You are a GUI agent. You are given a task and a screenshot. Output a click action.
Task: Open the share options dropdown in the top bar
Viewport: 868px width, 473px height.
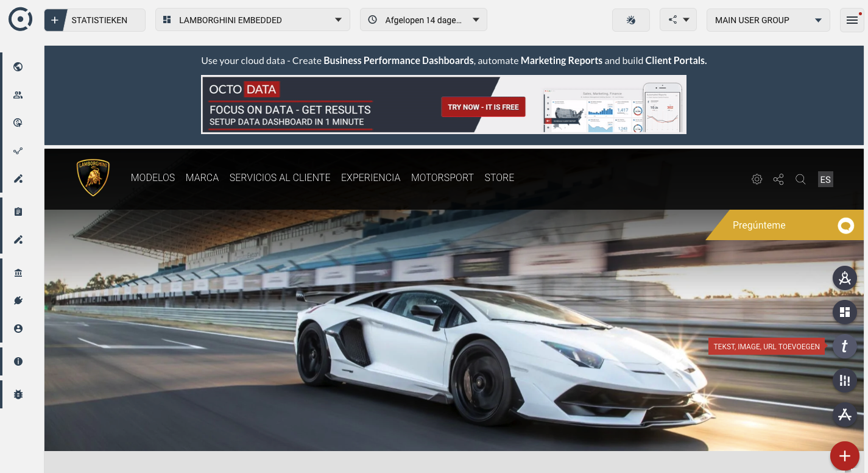point(679,20)
